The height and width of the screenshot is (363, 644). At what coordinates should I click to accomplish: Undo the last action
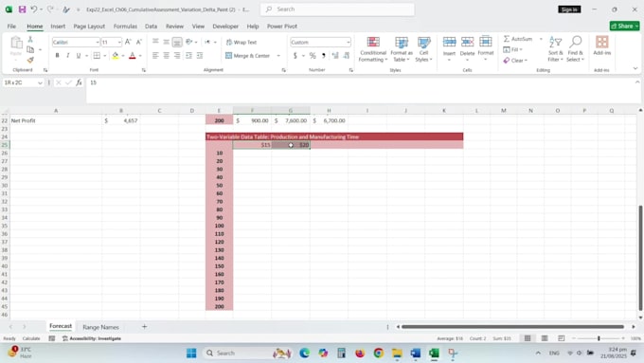click(x=34, y=9)
